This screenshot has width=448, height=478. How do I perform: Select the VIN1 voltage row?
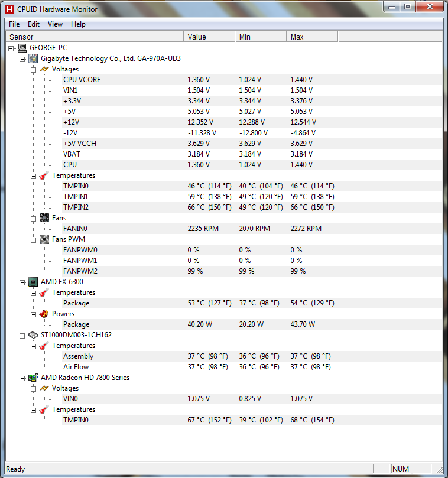tap(252, 90)
